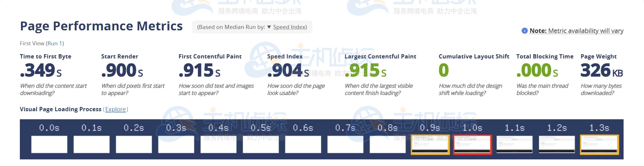Open the Explore link for visual loading
The width and height of the screenshot is (644, 166).
(x=115, y=109)
